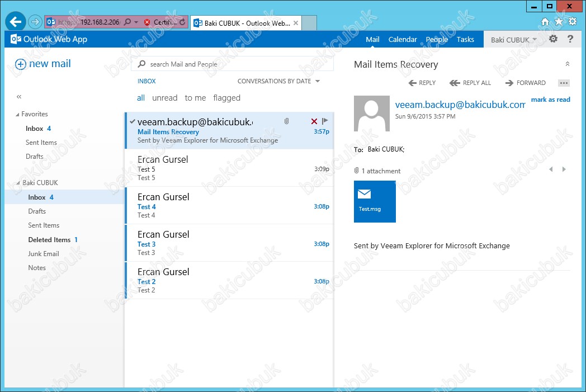This screenshot has width=586, height=392.
Task: Click the recipient name Baki CUBUK;
Action: (x=386, y=149)
